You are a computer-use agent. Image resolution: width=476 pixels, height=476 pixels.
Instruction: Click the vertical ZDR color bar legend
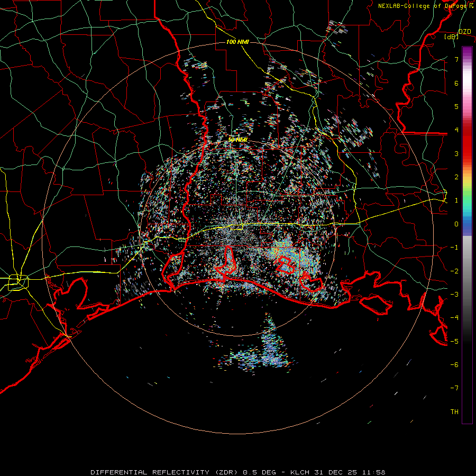467,235
